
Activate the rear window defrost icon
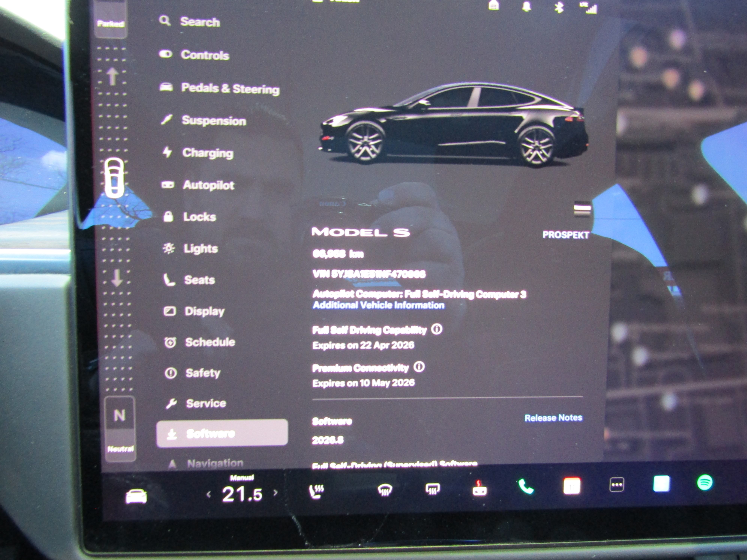(433, 489)
